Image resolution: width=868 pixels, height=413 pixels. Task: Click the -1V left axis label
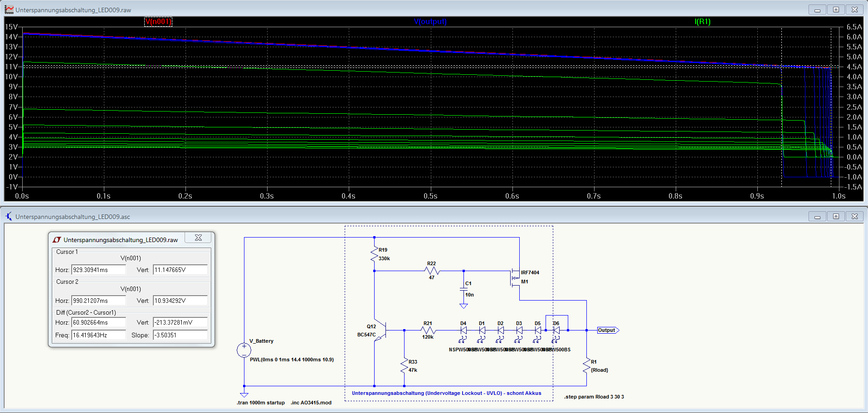click(12, 187)
